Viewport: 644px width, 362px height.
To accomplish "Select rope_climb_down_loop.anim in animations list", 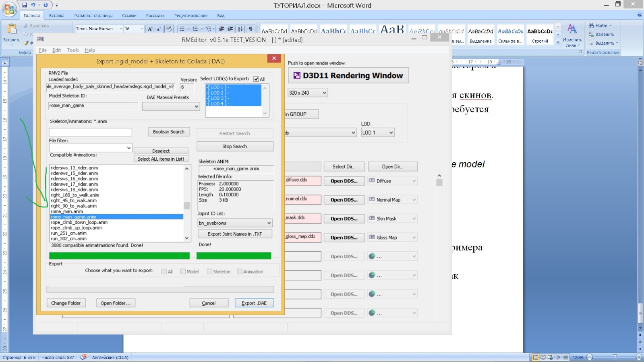I will point(79,222).
